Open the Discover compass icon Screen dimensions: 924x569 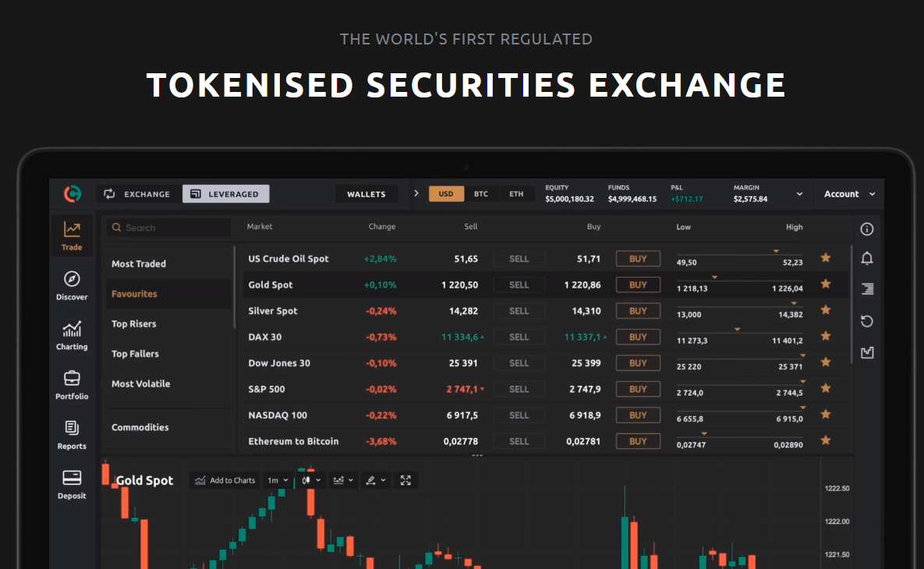click(72, 280)
